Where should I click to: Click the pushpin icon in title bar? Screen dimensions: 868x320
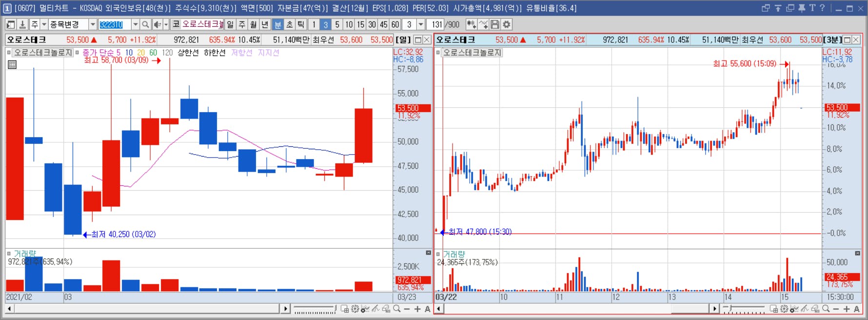(802, 8)
